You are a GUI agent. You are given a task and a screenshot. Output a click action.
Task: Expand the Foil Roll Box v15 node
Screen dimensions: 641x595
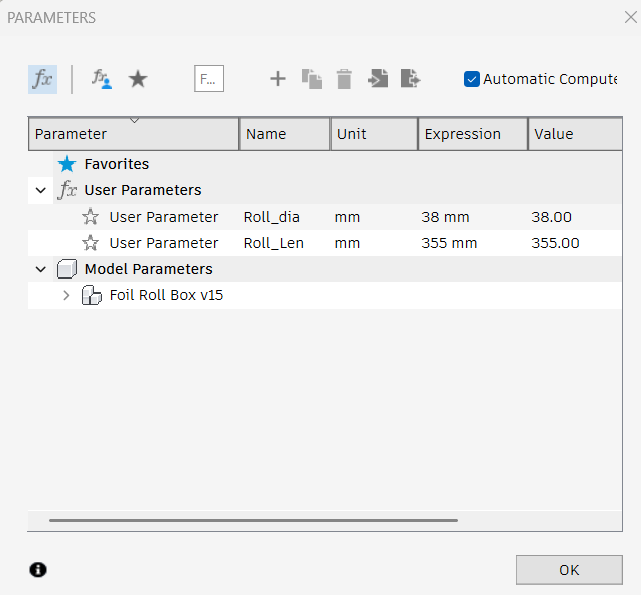tap(66, 295)
